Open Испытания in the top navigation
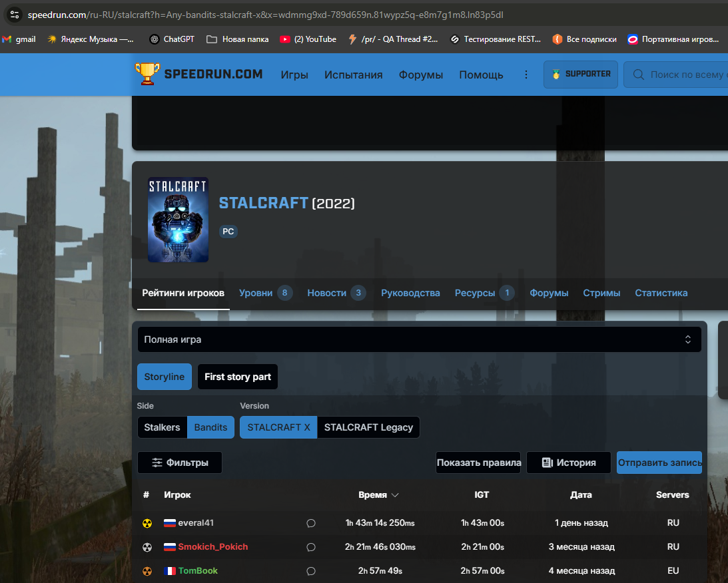This screenshot has height=583, width=728. 353,75
